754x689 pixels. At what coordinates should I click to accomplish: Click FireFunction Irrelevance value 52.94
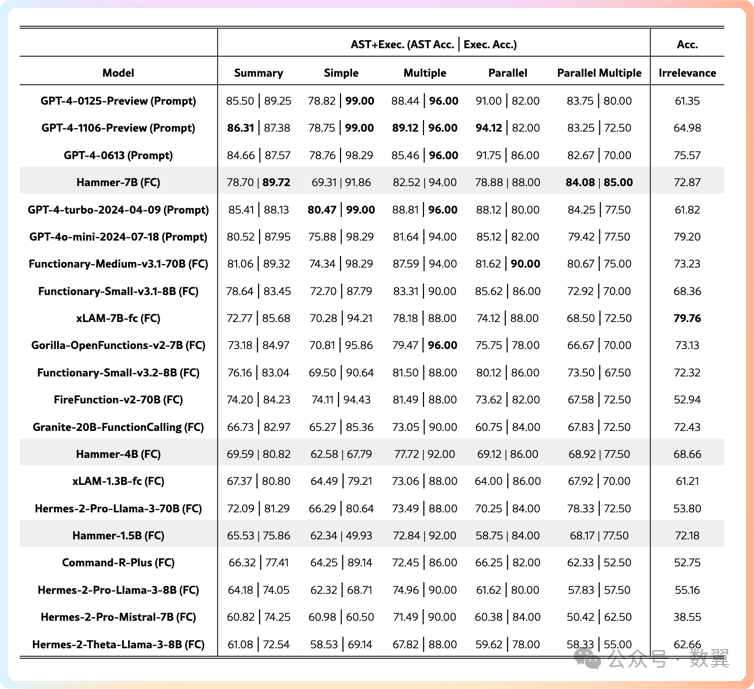click(687, 400)
